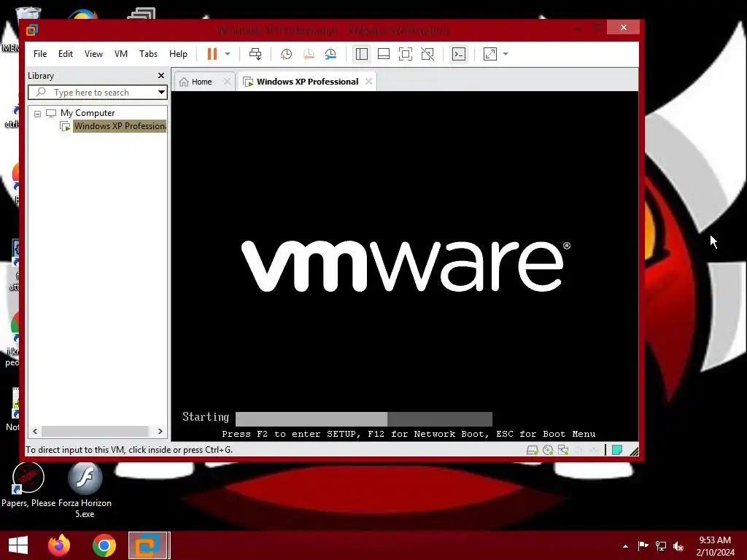This screenshot has width=747, height=560.
Task: Launch Chrome from the taskbar
Action: 104,545
